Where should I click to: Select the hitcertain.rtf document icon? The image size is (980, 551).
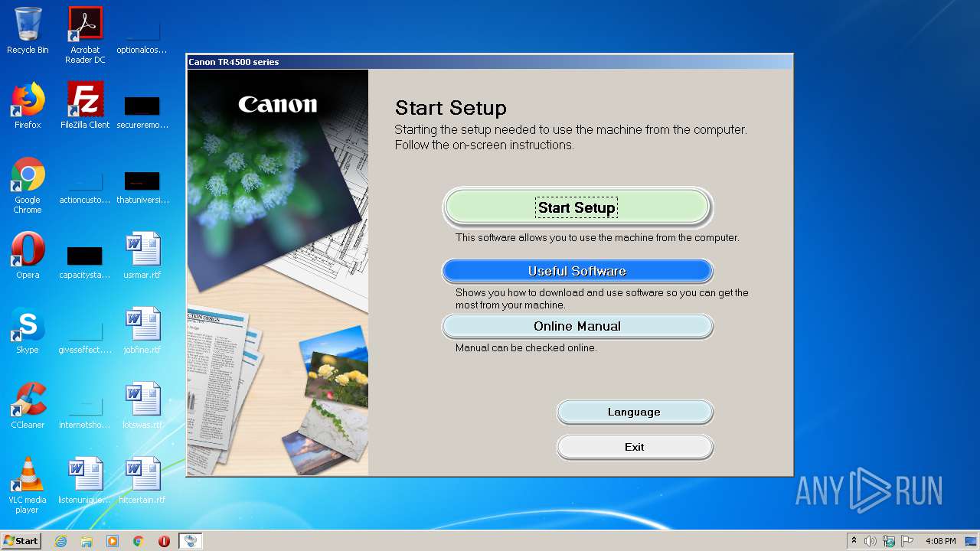142,481
